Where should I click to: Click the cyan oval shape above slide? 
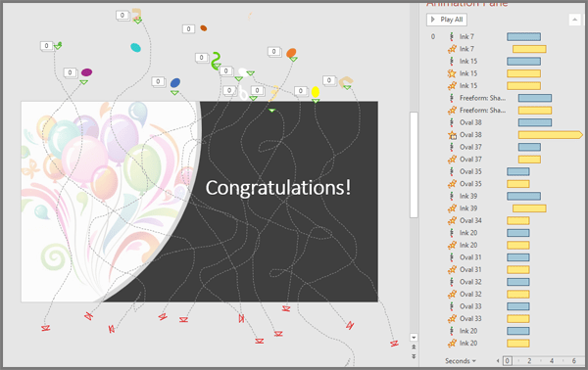[x=135, y=47]
